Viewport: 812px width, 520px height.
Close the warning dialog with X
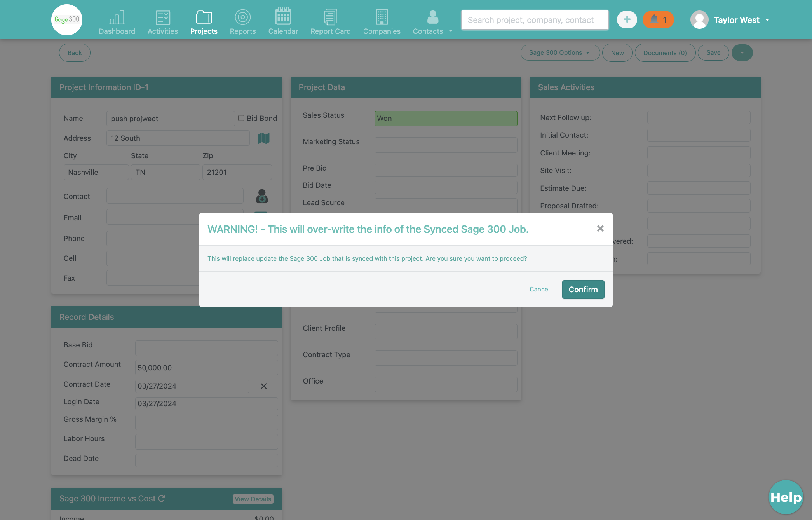pos(600,229)
